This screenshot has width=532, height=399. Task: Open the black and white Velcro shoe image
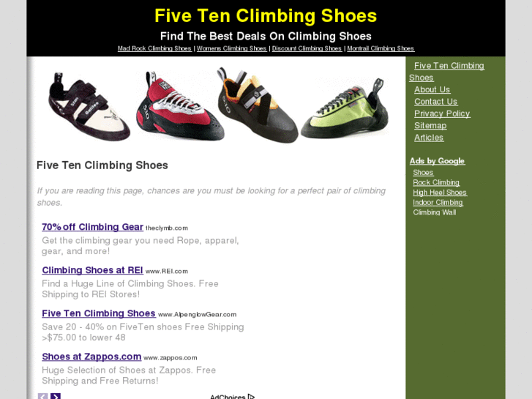point(89,106)
